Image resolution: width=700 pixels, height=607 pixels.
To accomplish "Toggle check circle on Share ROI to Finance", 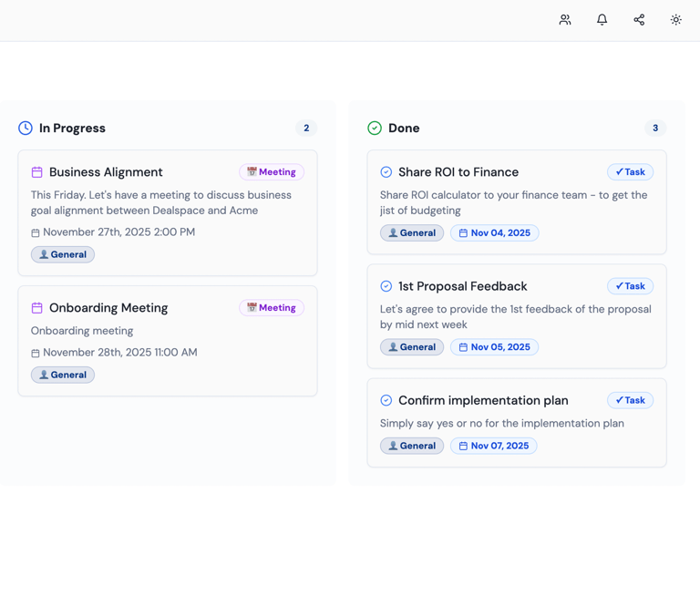I will (386, 172).
